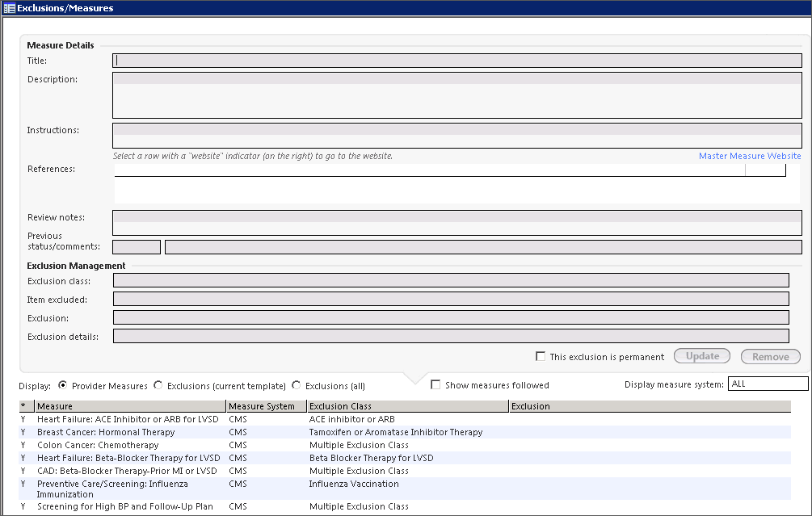Select Heart Failure: ACE Inhibitor or ARB row
This screenshot has width=812, height=516.
point(128,420)
